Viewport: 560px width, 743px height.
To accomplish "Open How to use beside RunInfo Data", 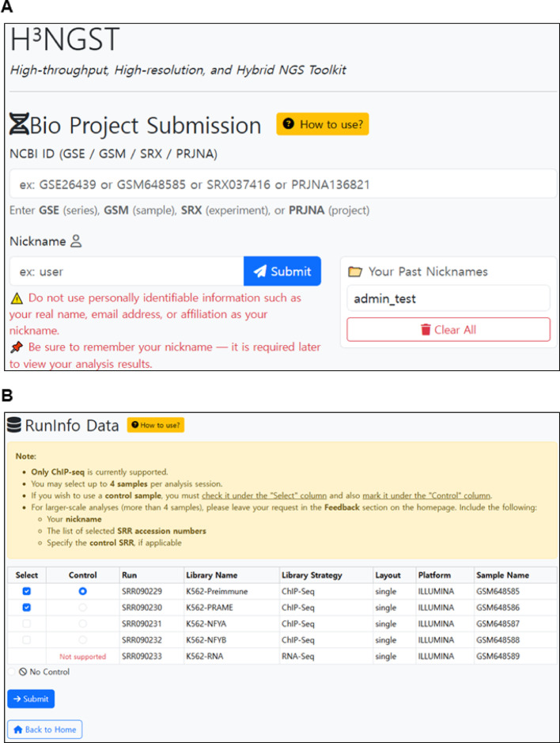I will pos(156,426).
